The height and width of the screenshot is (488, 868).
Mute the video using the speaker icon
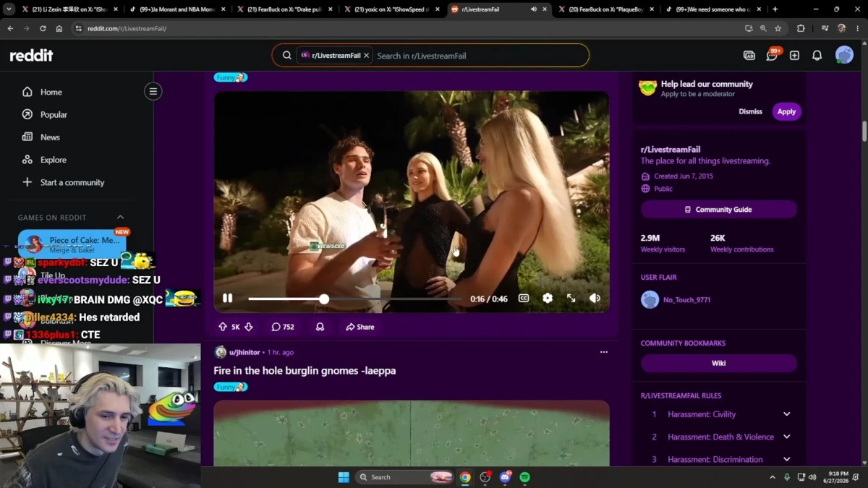click(x=595, y=298)
